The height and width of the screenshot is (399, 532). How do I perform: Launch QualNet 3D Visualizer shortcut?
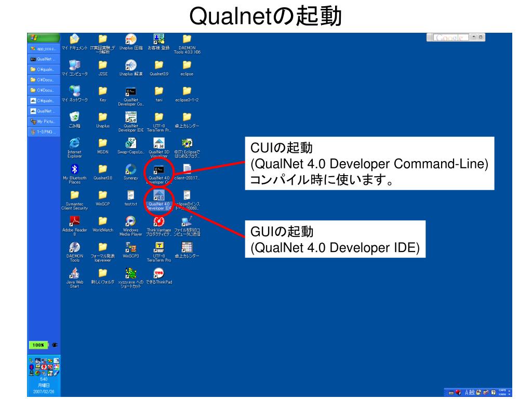pos(159,148)
